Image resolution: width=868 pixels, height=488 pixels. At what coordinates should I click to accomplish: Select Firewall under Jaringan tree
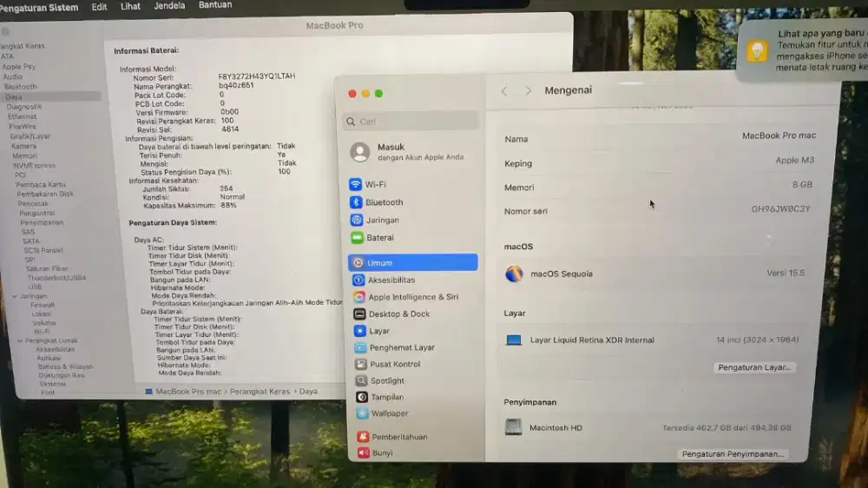[x=43, y=305]
